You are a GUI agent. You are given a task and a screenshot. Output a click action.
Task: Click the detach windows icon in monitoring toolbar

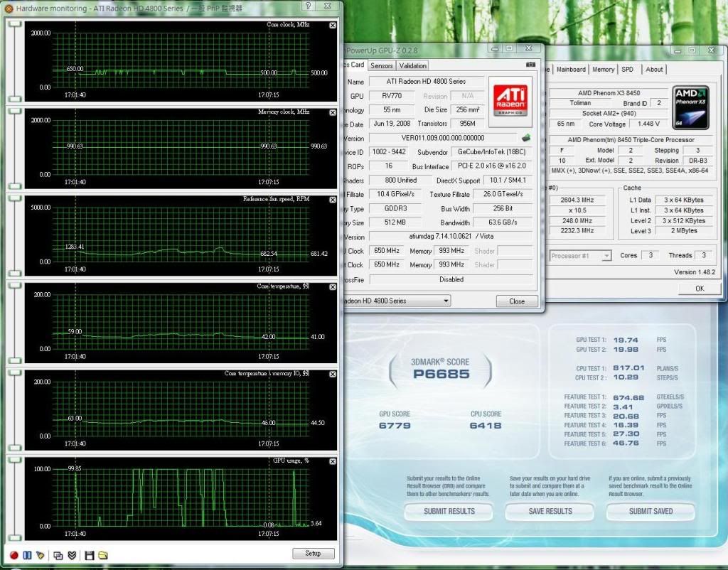tap(58, 556)
